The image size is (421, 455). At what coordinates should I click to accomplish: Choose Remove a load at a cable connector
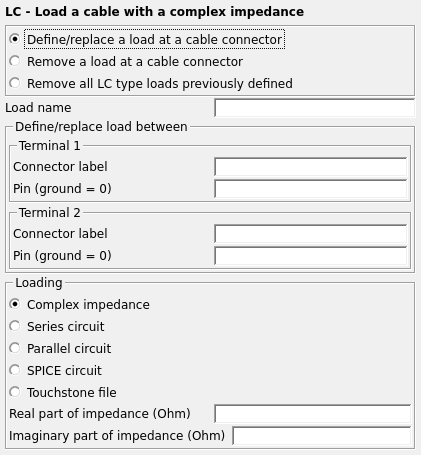(126, 61)
